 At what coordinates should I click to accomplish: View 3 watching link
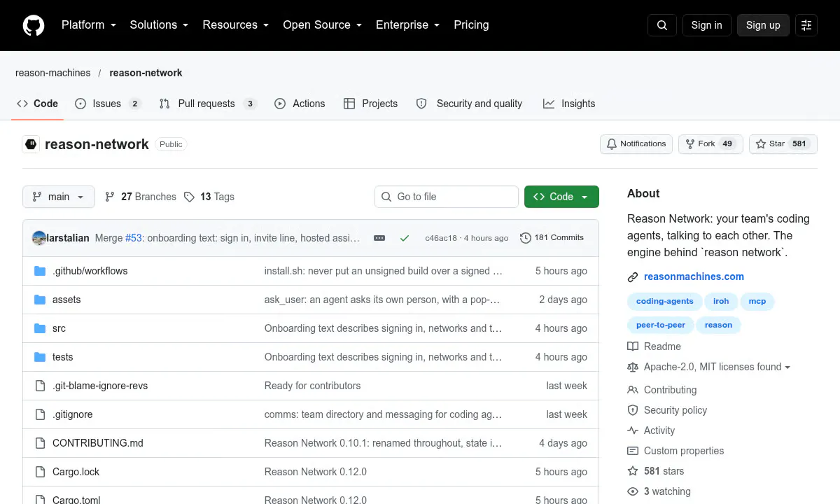659,491
